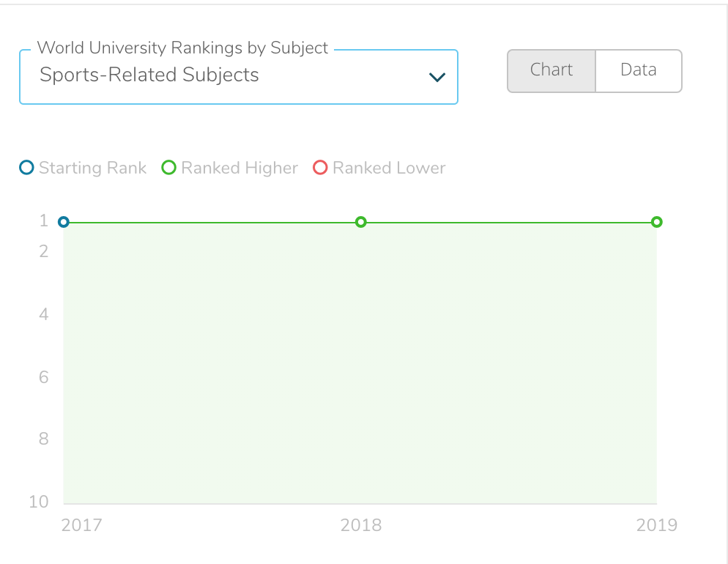This screenshot has width=728, height=564.
Task: Open the rankings subject dropdown chevron
Action: click(x=437, y=77)
